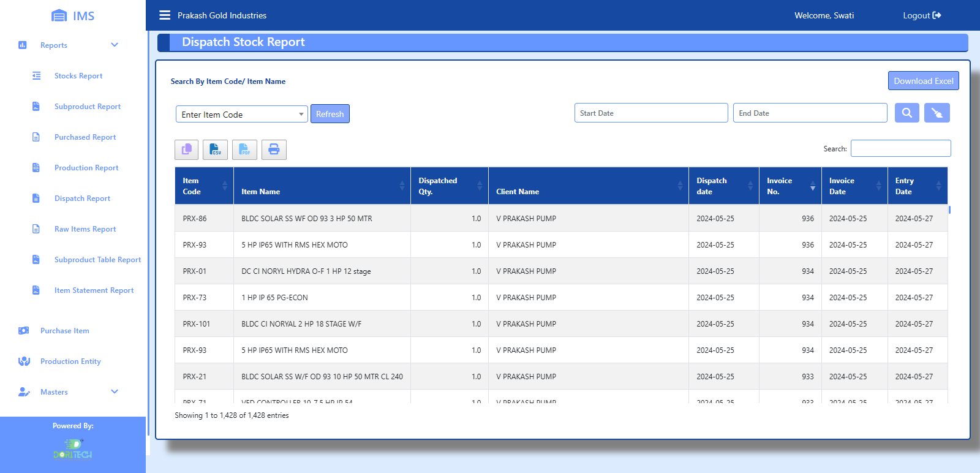Click the Welcome, Swati text
Screen dimensions: 980x473
[824, 15]
